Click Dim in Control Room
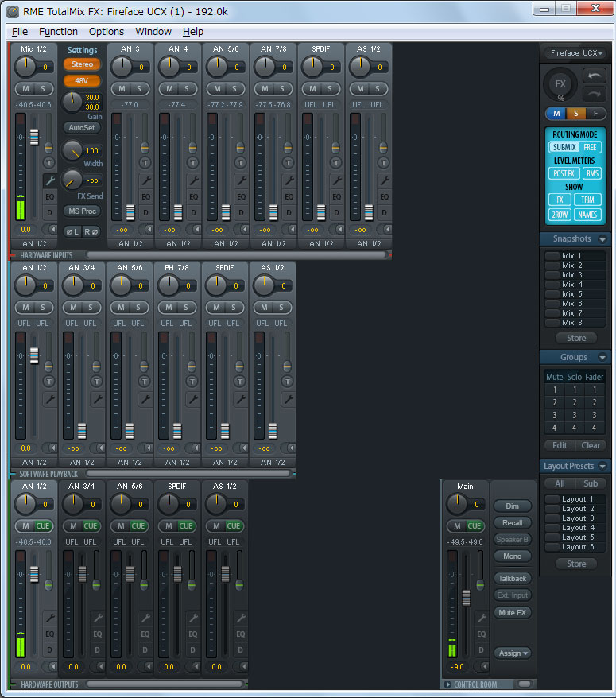 point(513,506)
